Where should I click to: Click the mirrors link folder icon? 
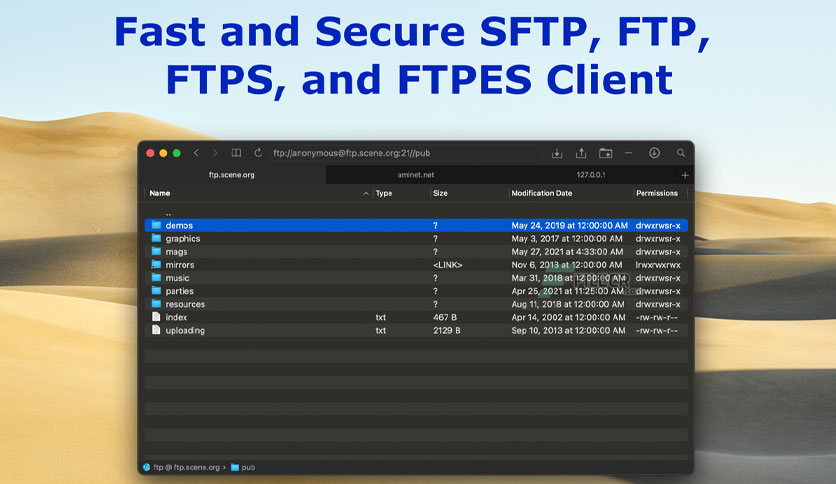(156, 264)
